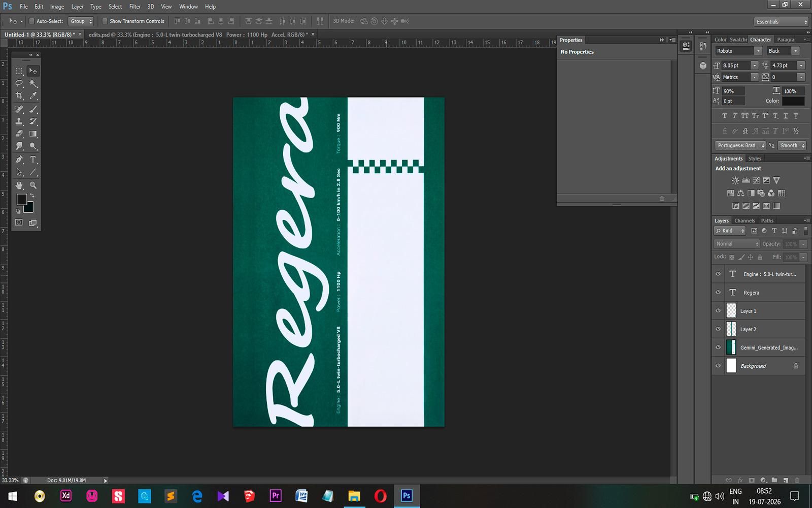Hide the Regera text layer

(x=718, y=292)
